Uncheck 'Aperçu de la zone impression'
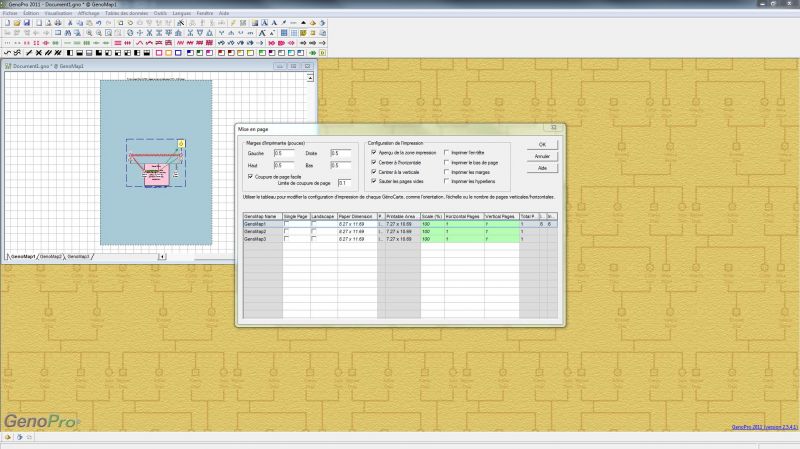Image resolution: width=800 pixels, height=449 pixels. [374, 152]
